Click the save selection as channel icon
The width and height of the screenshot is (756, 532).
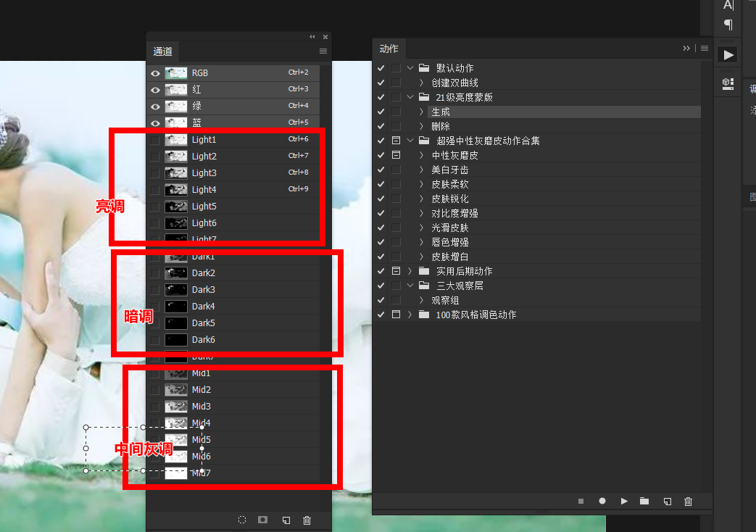click(x=262, y=520)
